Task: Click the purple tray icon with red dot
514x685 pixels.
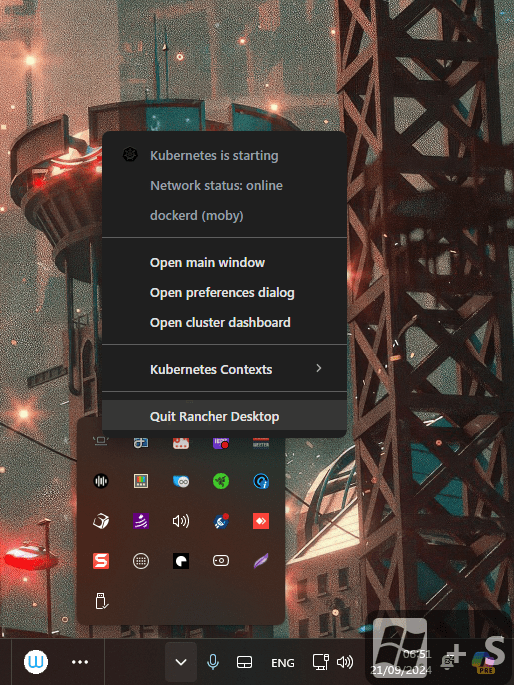Action: [221, 443]
